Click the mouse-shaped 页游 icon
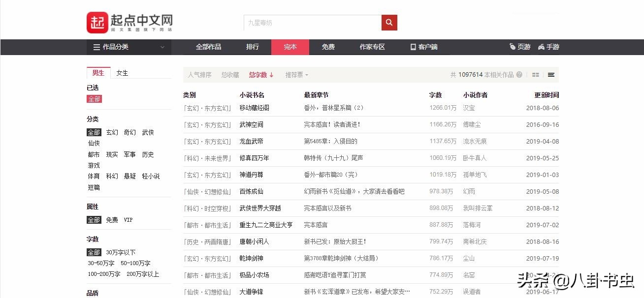The width and height of the screenshot is (644, 298). 513,46
